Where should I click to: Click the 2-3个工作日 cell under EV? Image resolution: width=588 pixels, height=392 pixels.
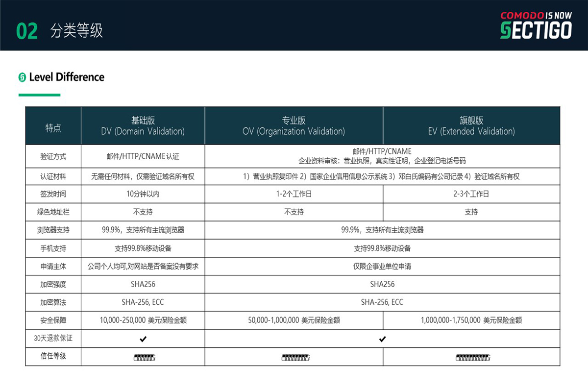[471, 194]
